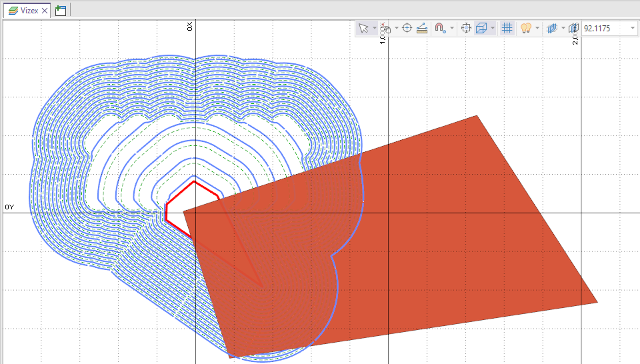
Task: Toggle the clipping icon beside value field
Action: (x=574, y=28)
